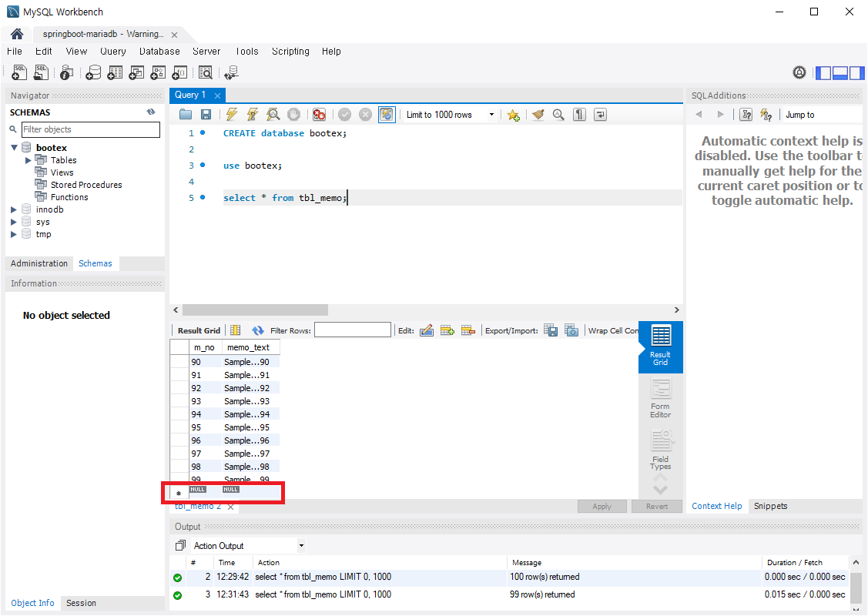Open inspector for selected object icon
The width and height of the screenshot is (868, 616).
point(66,72)
